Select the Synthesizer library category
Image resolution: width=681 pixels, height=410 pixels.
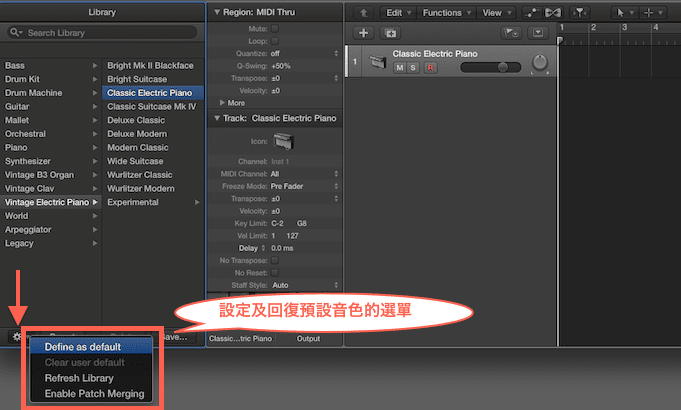51,161
